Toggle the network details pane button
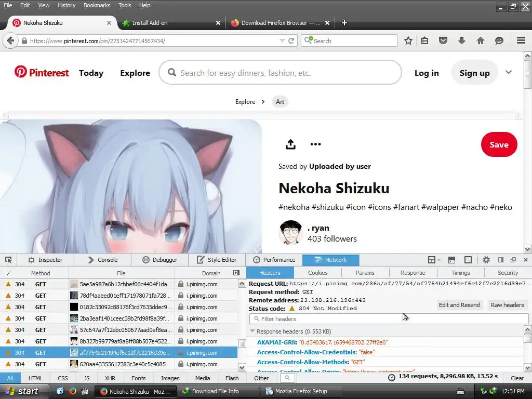This screenshot has height=399, width=532. tap(236, 273)
